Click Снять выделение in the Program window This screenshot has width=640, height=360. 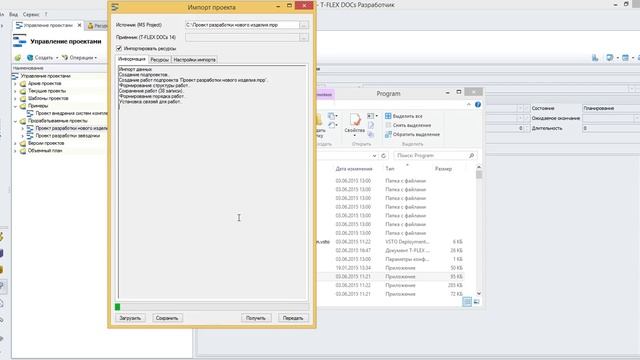click(x=408, y=125)
